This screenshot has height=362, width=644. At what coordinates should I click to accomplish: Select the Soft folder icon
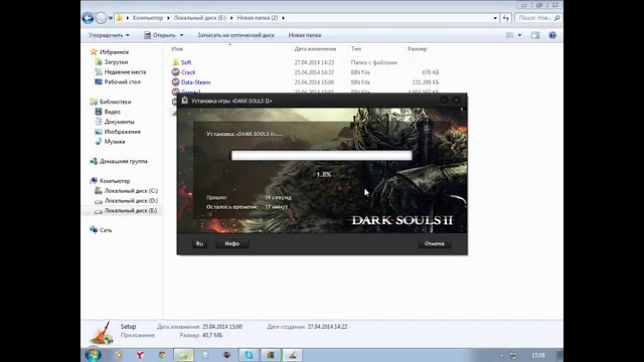click(x=176, y=63)
